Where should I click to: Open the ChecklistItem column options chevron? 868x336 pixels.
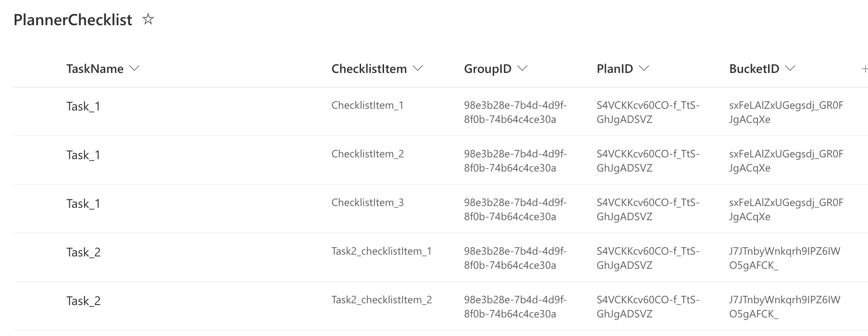point(418,68)
